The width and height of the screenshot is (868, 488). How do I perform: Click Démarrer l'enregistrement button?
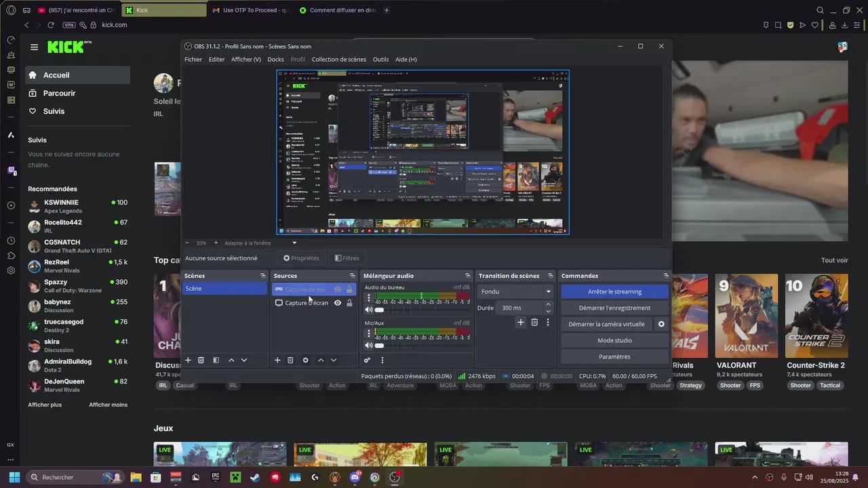[x=614, y=308]
